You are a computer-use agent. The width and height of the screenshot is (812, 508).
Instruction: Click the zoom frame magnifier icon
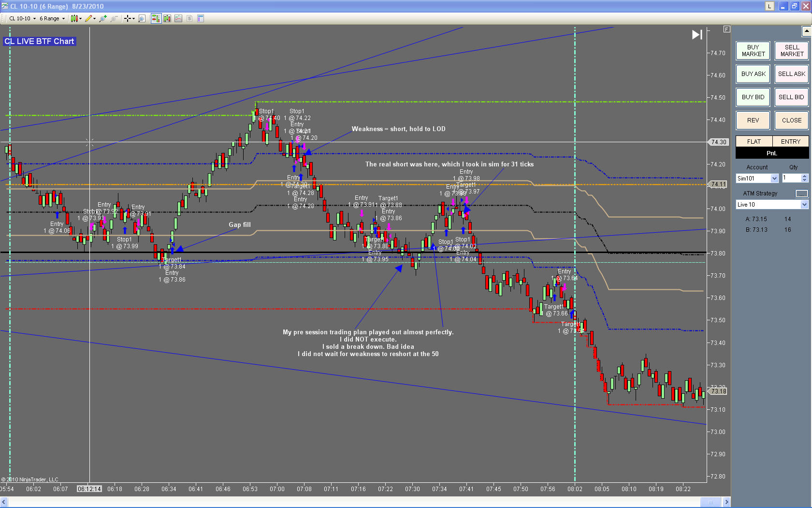tap(142, 18)
